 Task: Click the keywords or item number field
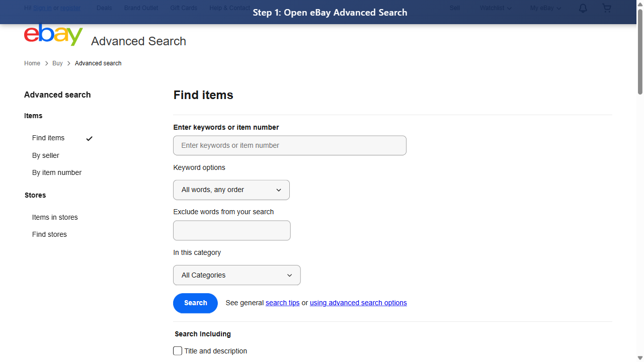(x=290, y=145)
